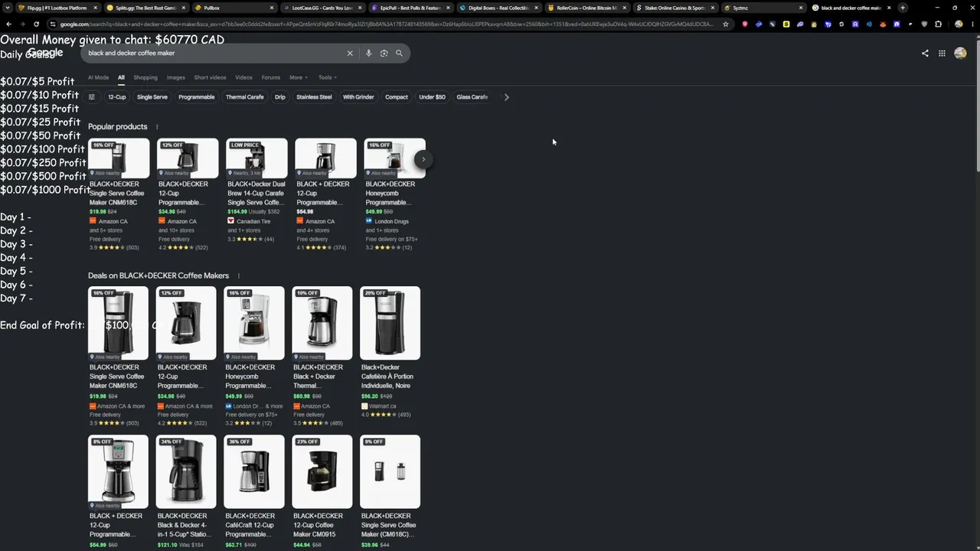Screen dimensions: 980x551
Task: Apply the Glass Carafe filter chip
Action: (472, 97)
